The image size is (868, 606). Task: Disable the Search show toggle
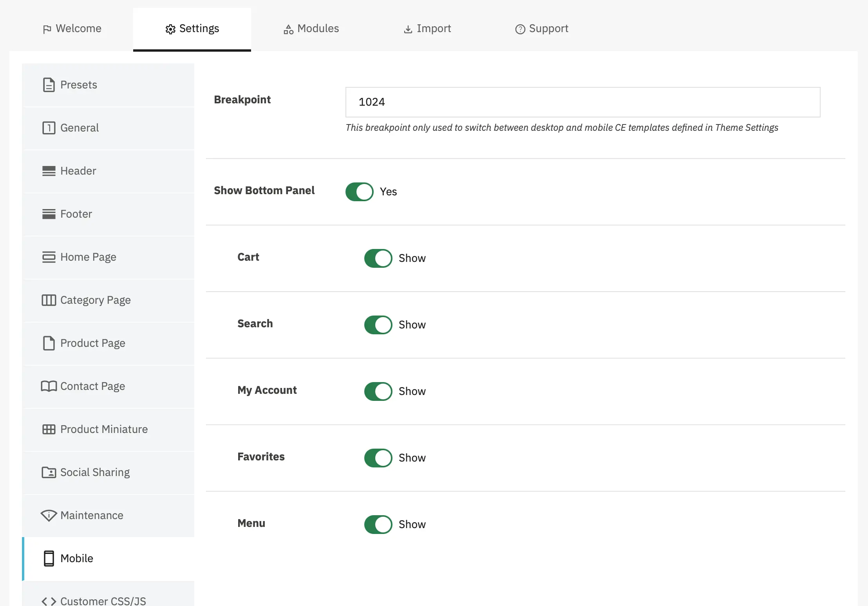click(378, 325)
